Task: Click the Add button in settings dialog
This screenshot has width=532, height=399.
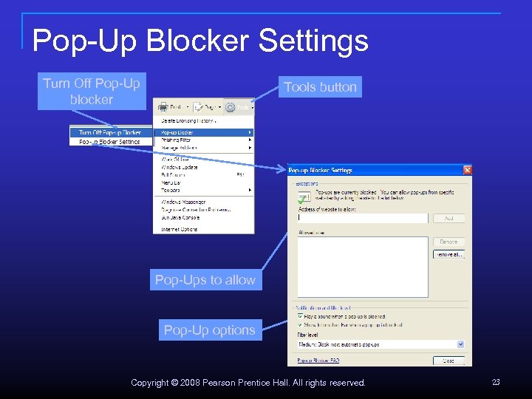Action: (449, 218)
